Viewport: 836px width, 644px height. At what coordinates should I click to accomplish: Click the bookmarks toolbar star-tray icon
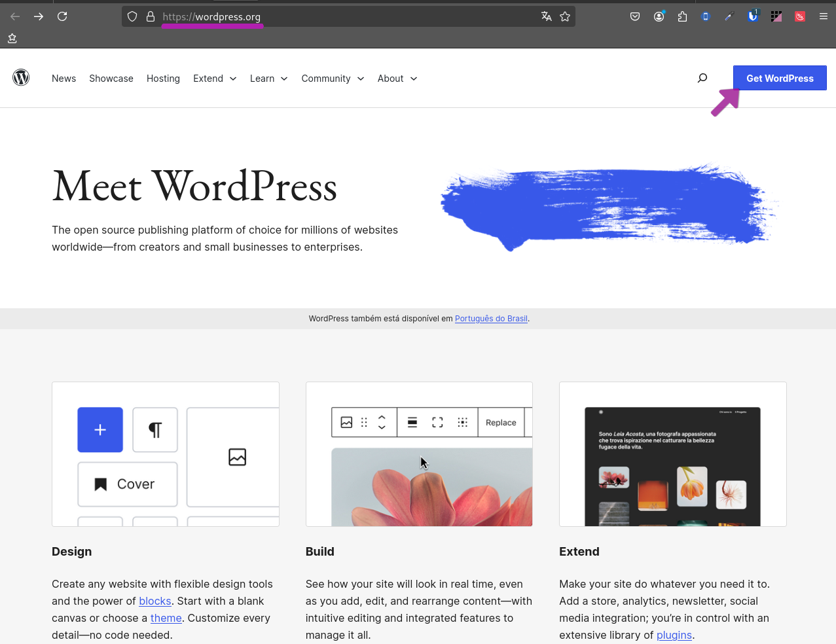tap(12, 39)
